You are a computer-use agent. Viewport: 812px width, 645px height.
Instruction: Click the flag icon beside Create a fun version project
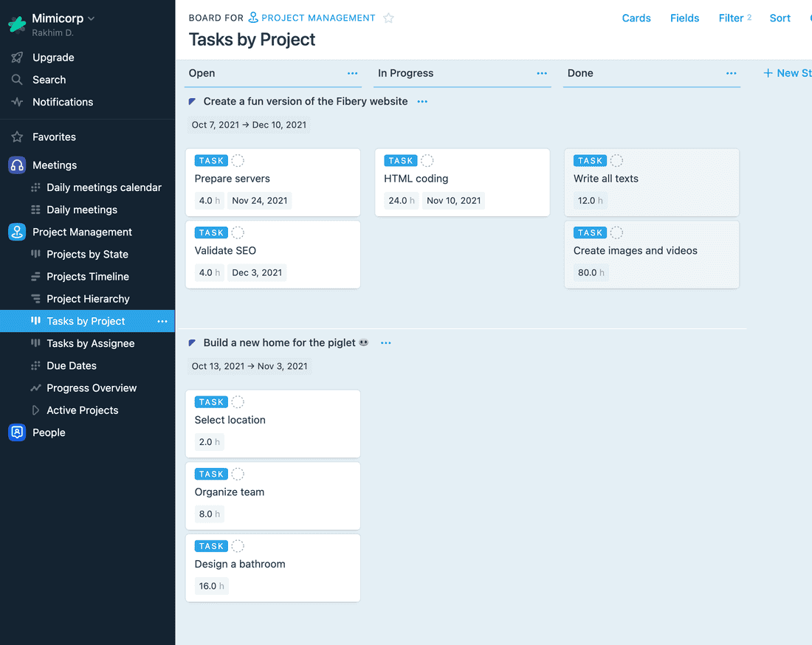(x=192, y=101)
